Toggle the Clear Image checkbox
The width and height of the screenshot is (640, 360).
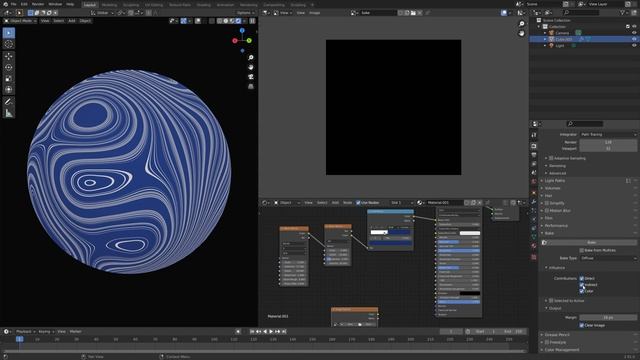click(x=582, y=325)
